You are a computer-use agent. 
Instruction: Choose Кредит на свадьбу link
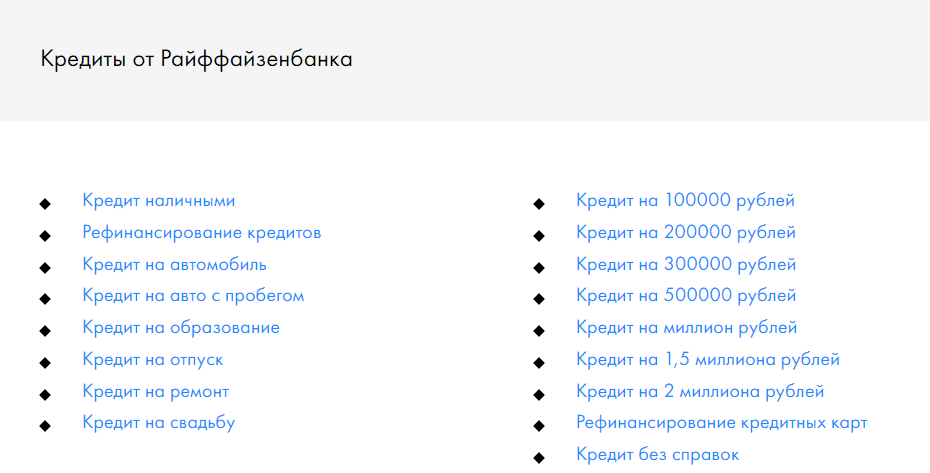point(158,423)
